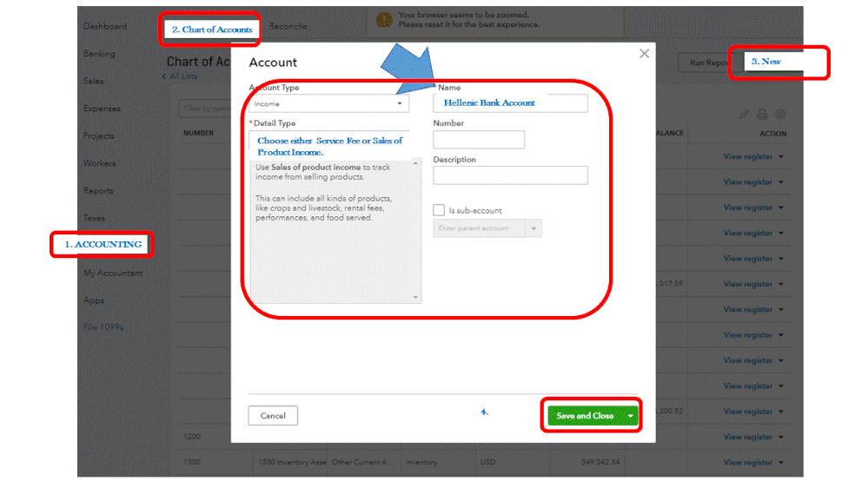Expand the Enter parent account dropdown
This screenshot has height=488, width=868.
click(x=533, y=228)
